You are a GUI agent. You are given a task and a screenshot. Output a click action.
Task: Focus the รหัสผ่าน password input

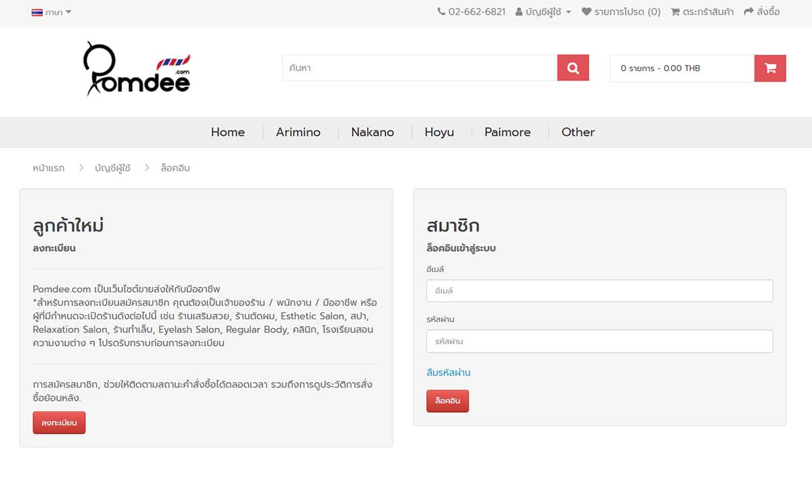(600, 341)
